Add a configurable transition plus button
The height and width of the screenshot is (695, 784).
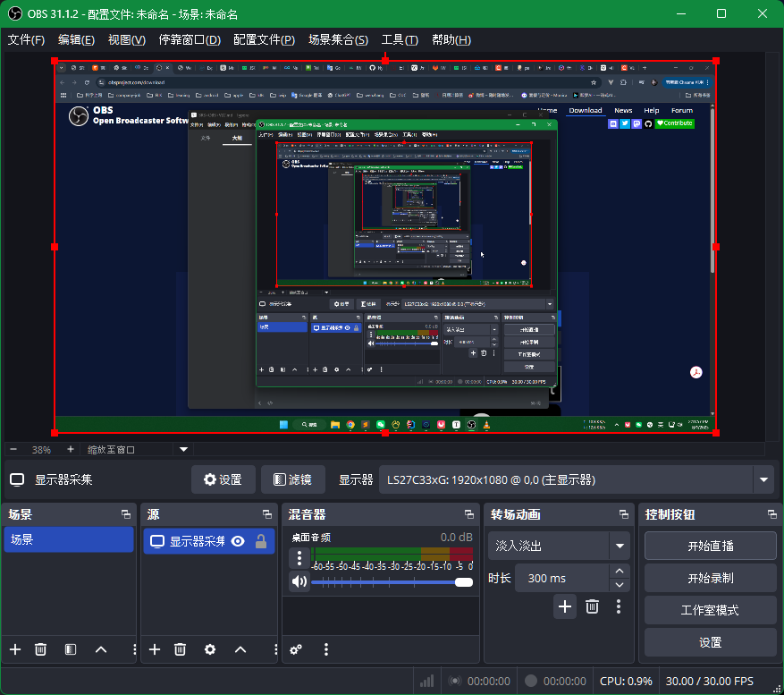tap(565, 606)
